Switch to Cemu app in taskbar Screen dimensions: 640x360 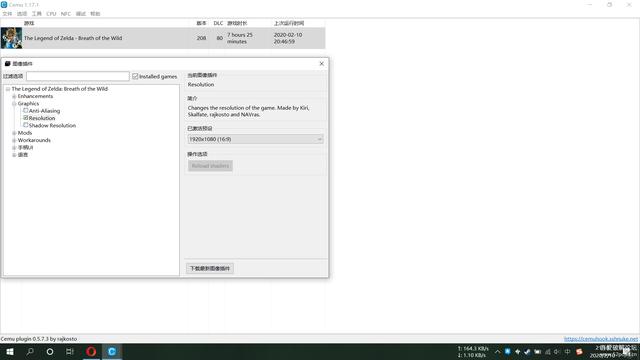point(112,351)
